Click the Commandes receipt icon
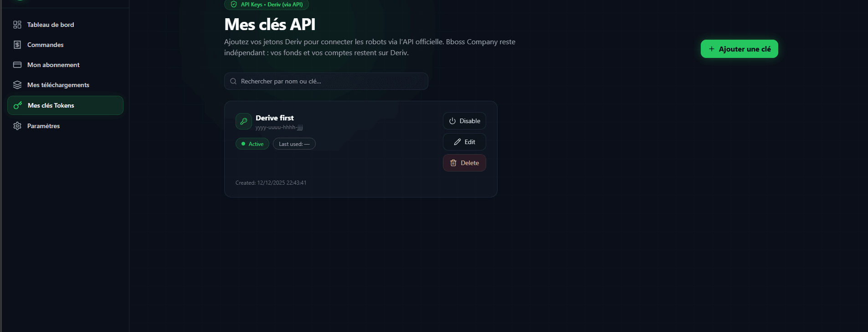 tap(17, 45)
